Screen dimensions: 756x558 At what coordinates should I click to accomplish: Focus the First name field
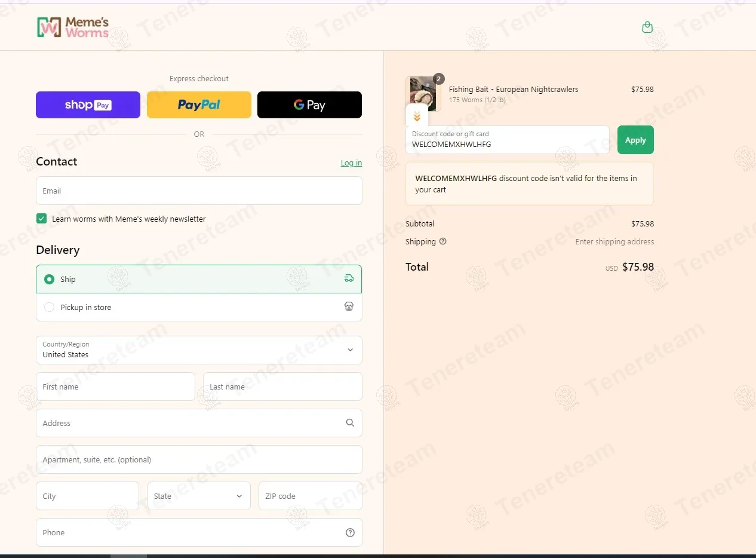[x=115, y=387]
